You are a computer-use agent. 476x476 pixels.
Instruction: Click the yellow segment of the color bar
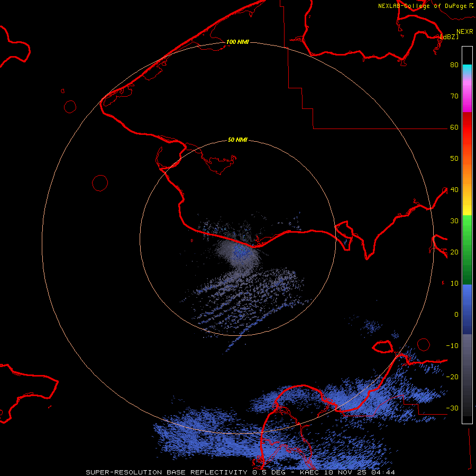467,208
